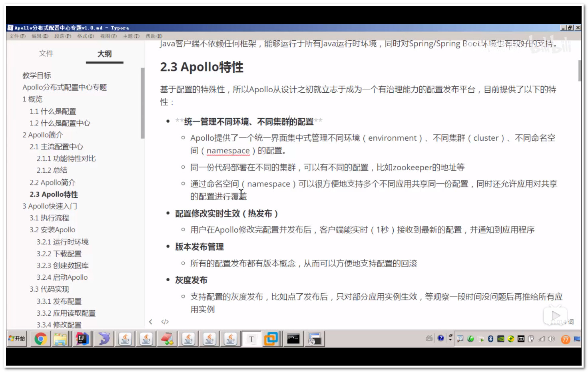Open the 格式(O) menu
Viewport: 588px width, 372px height.
(x=86, y=36)
